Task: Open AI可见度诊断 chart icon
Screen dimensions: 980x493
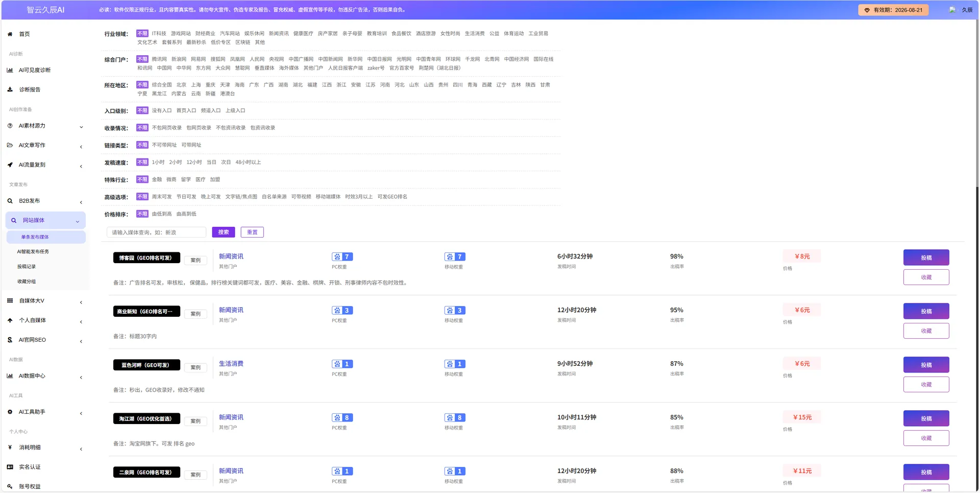Action: click(10, 70)
